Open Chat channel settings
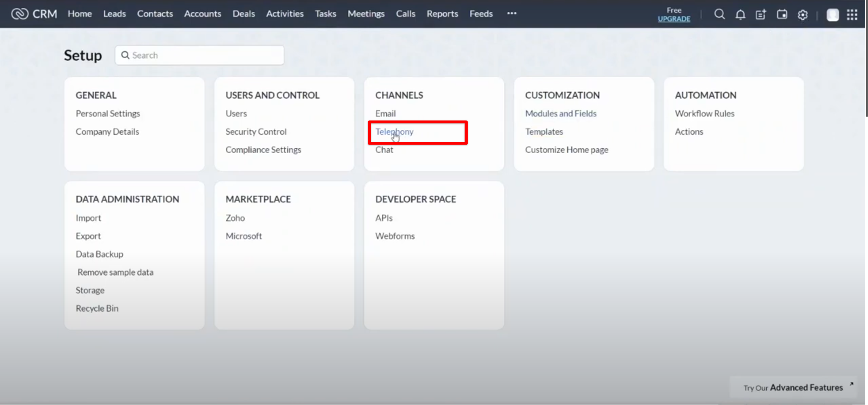This screenshot has height=405, width=868. click(384, 150)
